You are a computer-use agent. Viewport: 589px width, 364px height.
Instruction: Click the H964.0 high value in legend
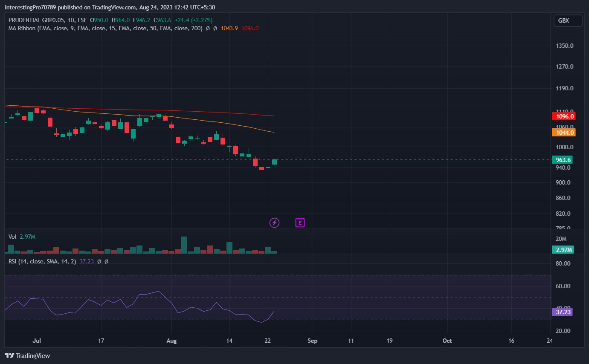(x=120, y=20)
